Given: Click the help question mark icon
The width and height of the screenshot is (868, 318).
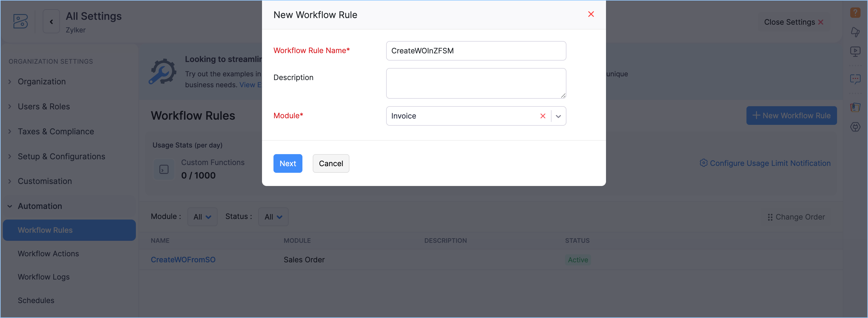Looking at the screenshot, I should 855,12.
